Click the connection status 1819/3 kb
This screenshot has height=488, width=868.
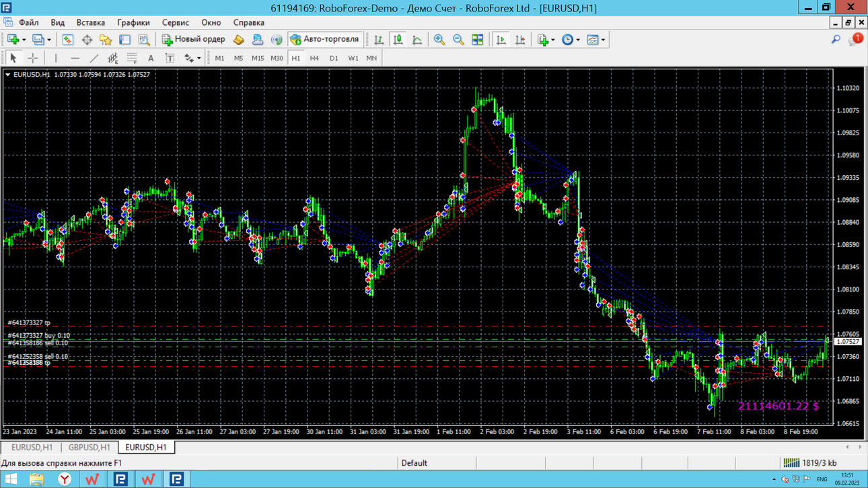[810, 463]
